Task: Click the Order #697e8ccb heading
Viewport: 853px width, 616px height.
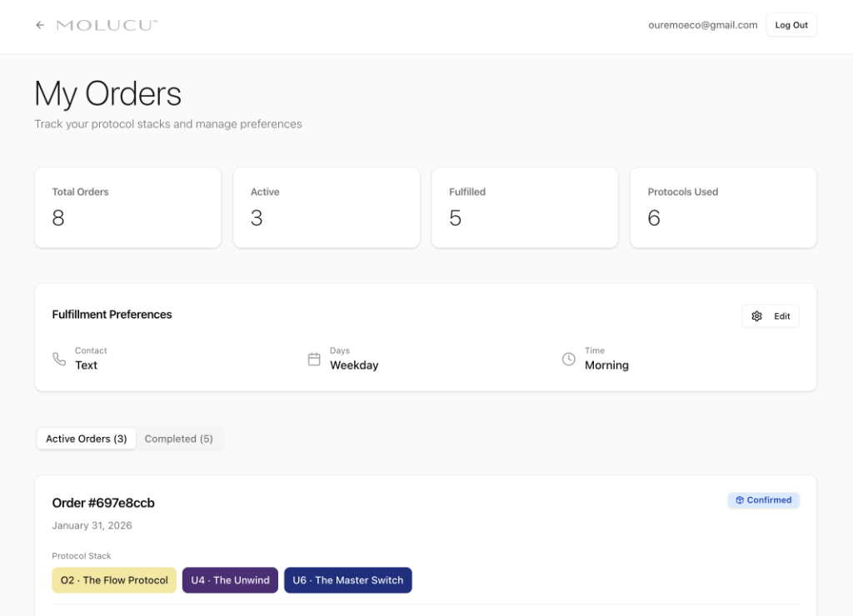Action: pos(103,503)
